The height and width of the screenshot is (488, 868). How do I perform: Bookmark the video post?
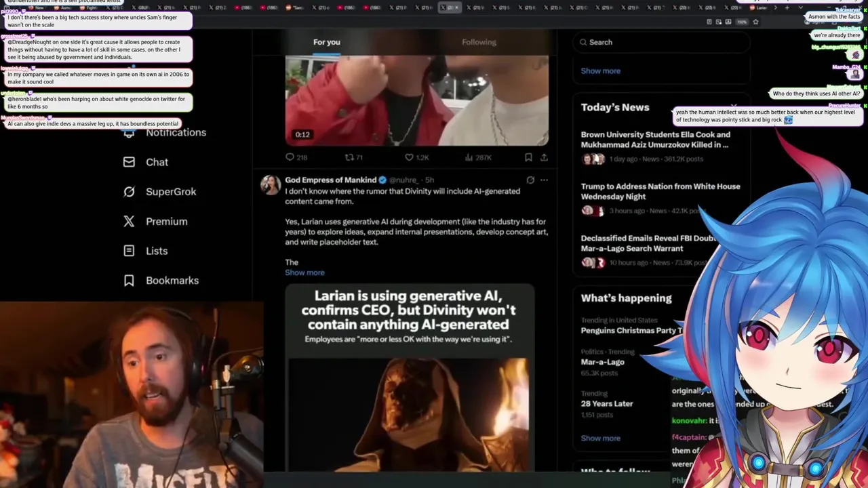pyautogui.click(x=528, y=157)
